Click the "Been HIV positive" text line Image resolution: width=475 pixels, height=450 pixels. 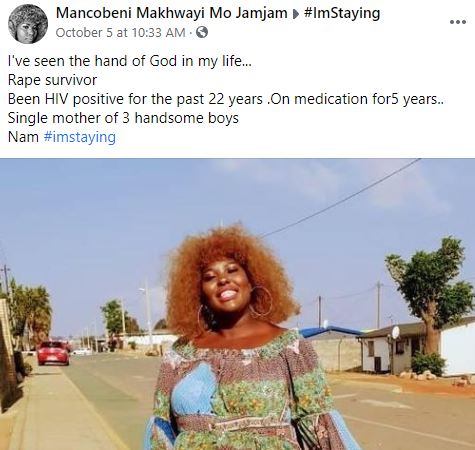point(226,99)
